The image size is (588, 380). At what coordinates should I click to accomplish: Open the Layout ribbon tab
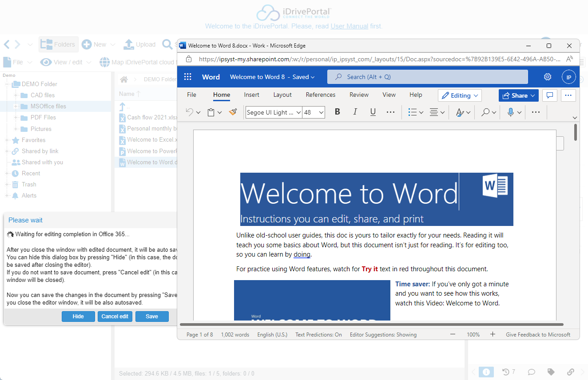point(282,95)
